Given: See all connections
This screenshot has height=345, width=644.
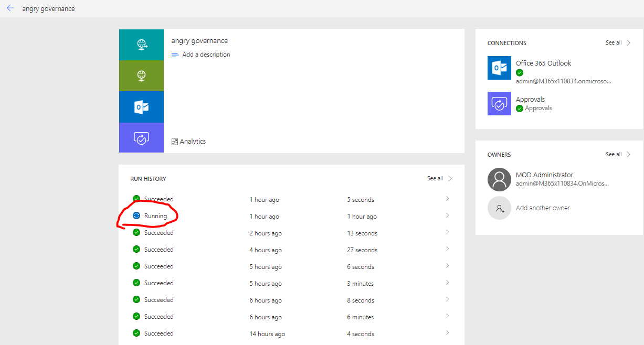Looking at the screenshot, I should pyautogui.click(x=618, y=43).
